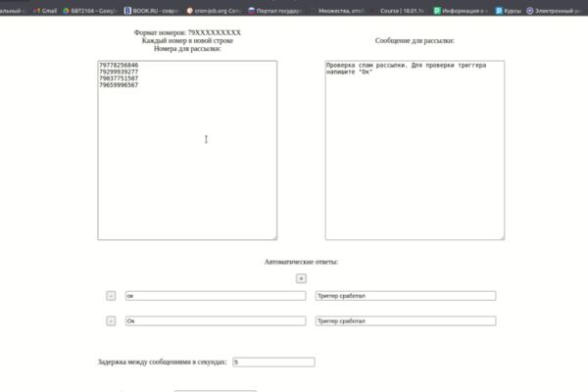Open the Gmail bookmark
Image resolution: width=588 pixels, height=392 pixels.
click(x=45, y=11)
